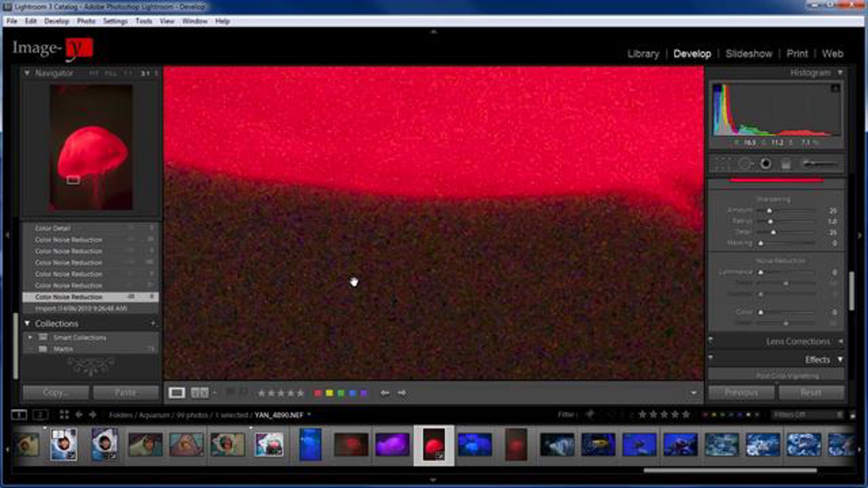The width and height of the screenshot is (868, 488).
Task: Open Grid view from filmstrip bar icon
Action: point(64,415)
